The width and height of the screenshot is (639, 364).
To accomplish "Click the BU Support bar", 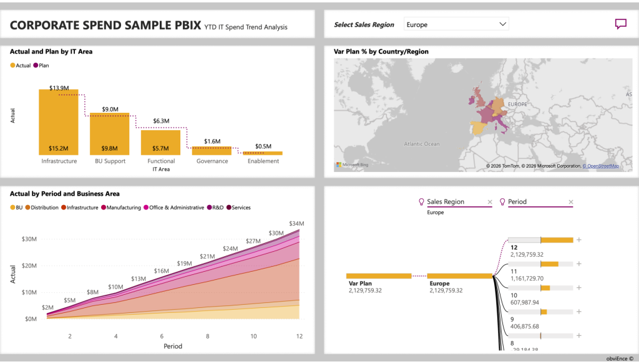I will [109, 133].
